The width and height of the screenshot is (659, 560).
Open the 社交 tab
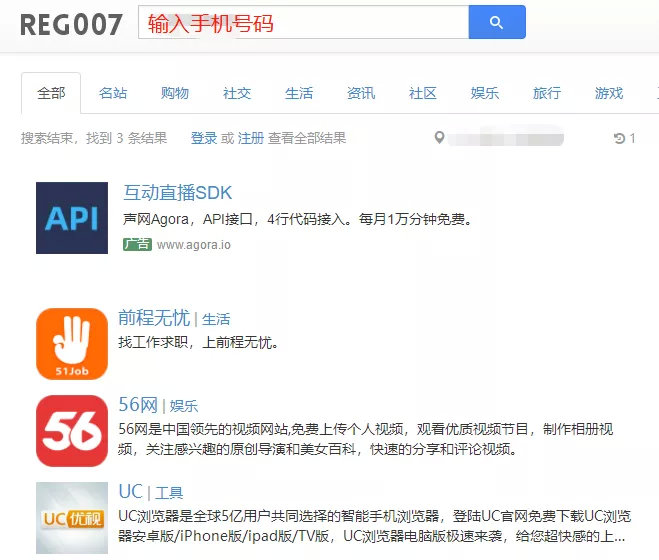tap(237, 93)
